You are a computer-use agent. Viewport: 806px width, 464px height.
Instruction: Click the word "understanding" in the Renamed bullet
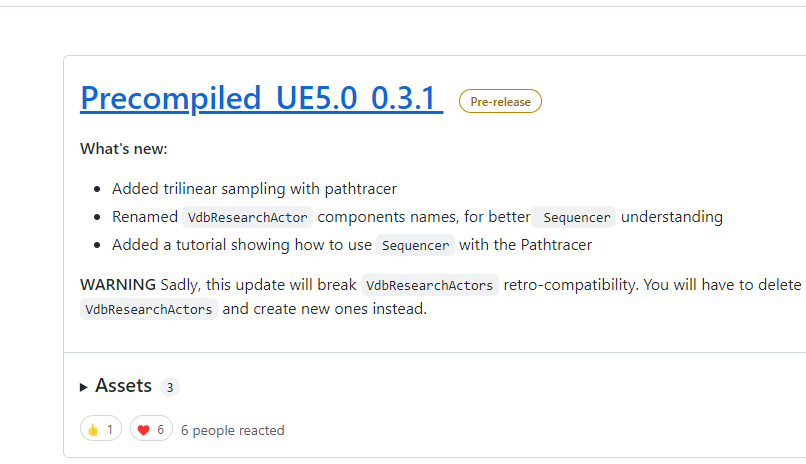click(672, 217)
